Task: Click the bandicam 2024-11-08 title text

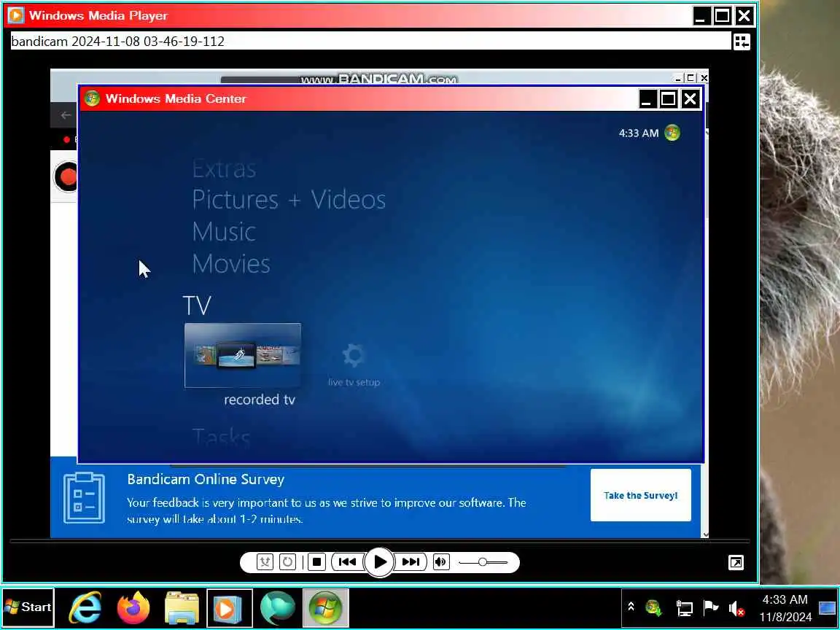Action: click(118, 42)
